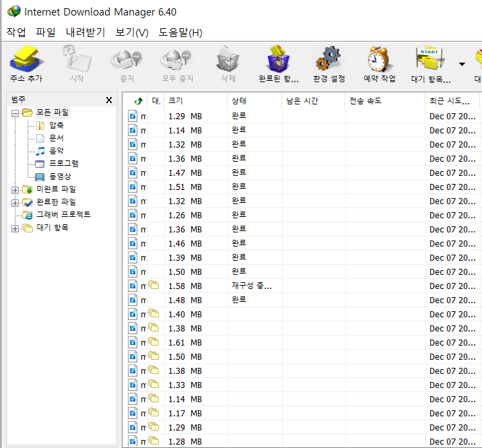Expand the 미완료 파일 tree node
482x448 pixels.
pyautogui.click(x=15, y=190)
